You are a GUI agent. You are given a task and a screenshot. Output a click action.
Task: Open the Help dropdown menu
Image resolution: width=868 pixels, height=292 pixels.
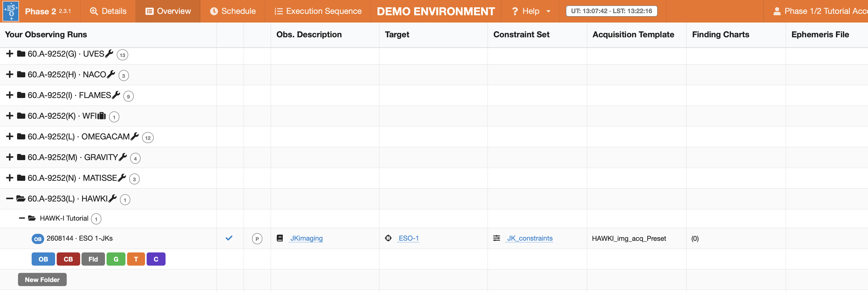(x=531, y=11)
